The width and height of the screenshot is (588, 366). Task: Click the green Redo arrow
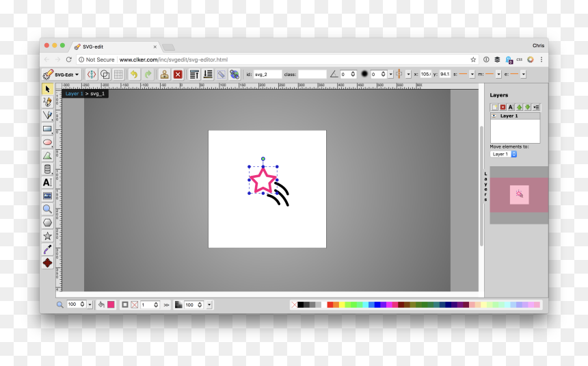coord(148,75)
